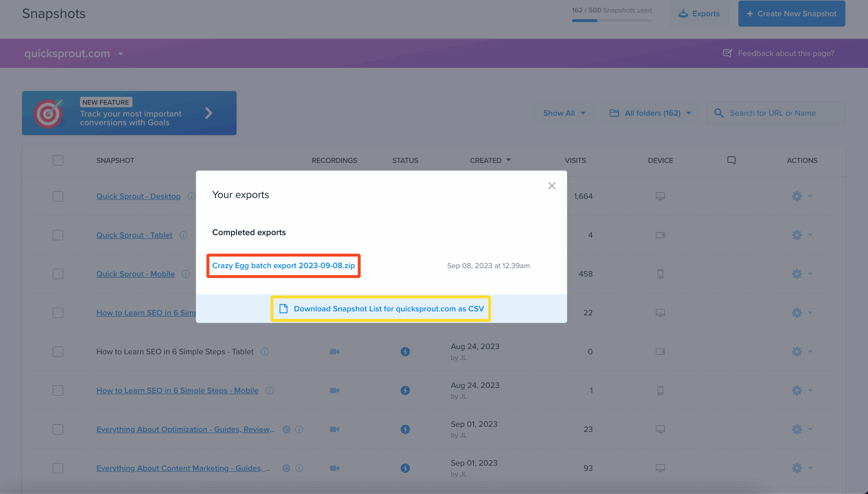
Task: Check the Everything About Optimization row checkbox
Action: tap(58, 429)
